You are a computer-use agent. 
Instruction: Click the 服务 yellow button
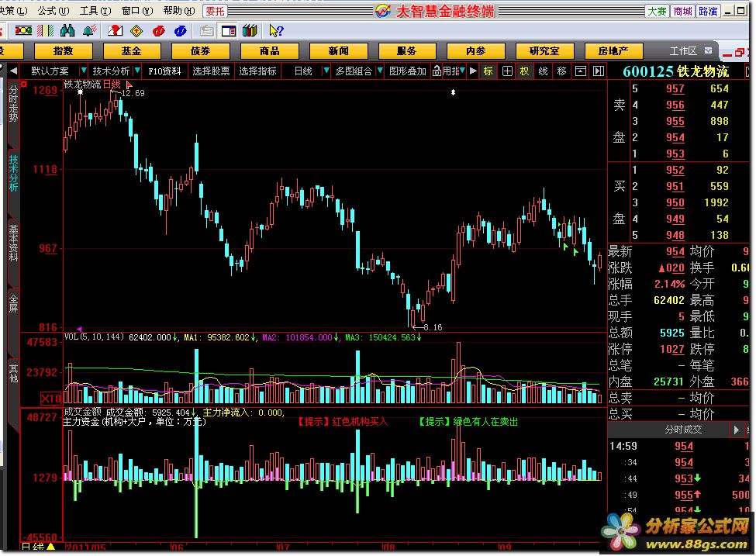407,50
